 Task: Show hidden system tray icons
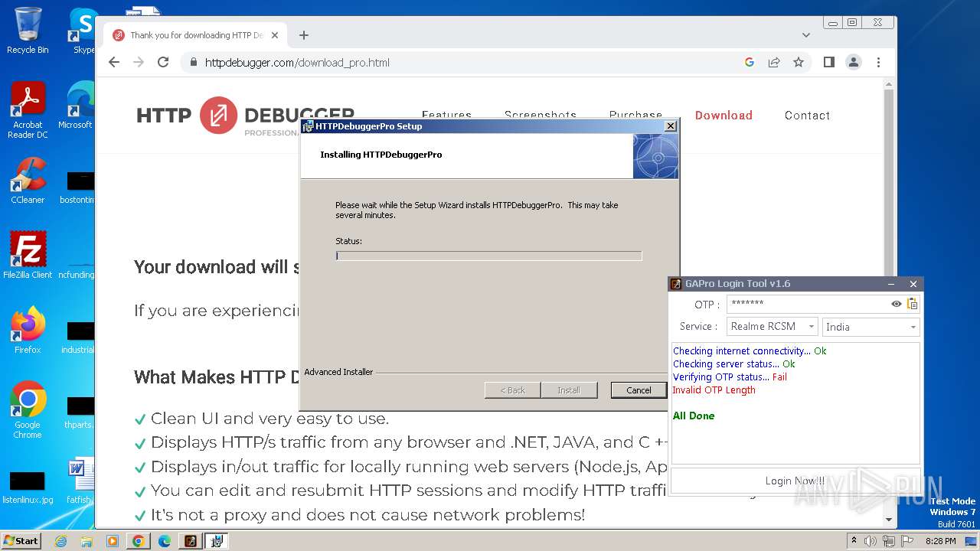pos(854,541)
